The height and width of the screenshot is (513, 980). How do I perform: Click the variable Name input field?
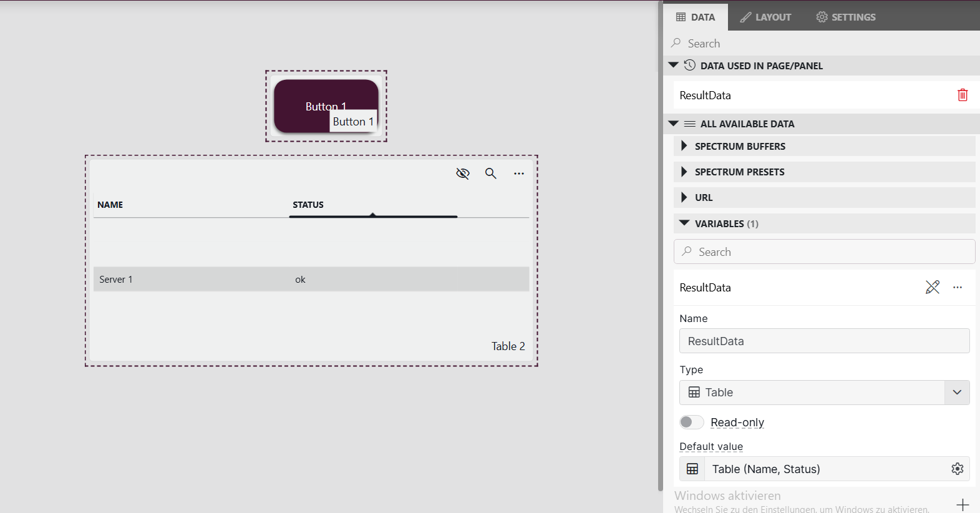click(824, 341)
